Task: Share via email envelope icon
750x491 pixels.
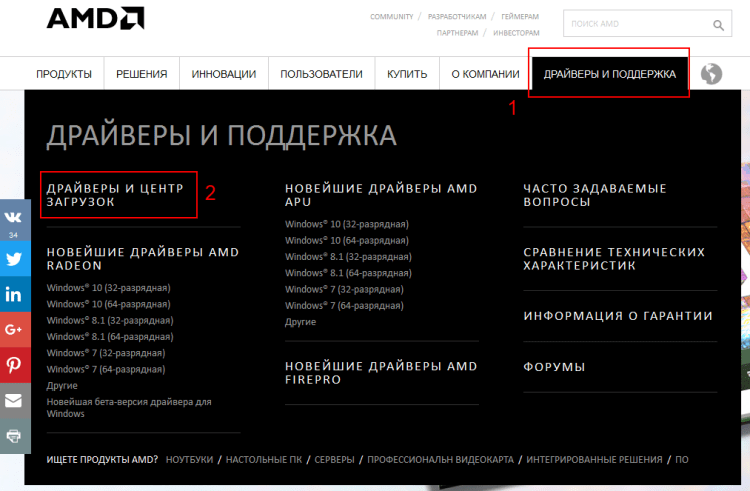Action: pos(14,400)
